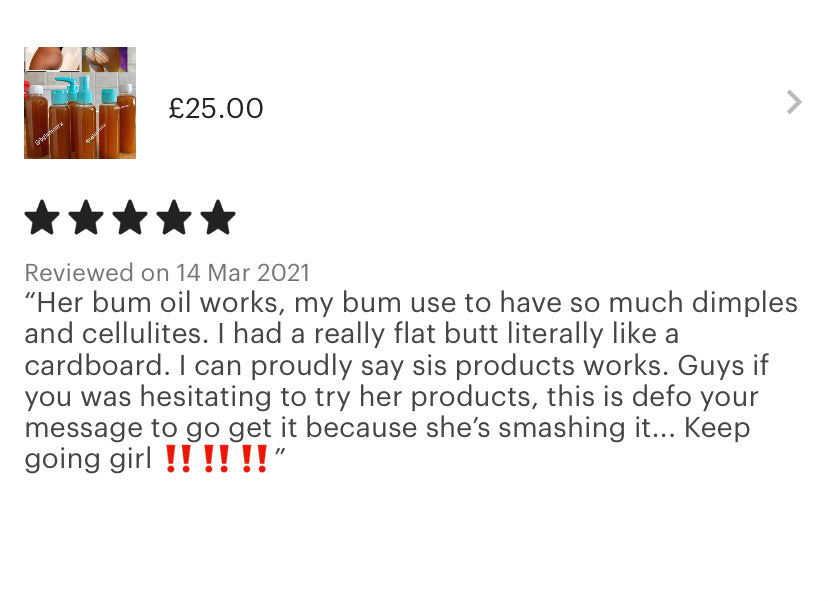Image resolution: width=828 pixels, height=601 pixels.
Task: Select the £25.00 price text
Action: 215,108
